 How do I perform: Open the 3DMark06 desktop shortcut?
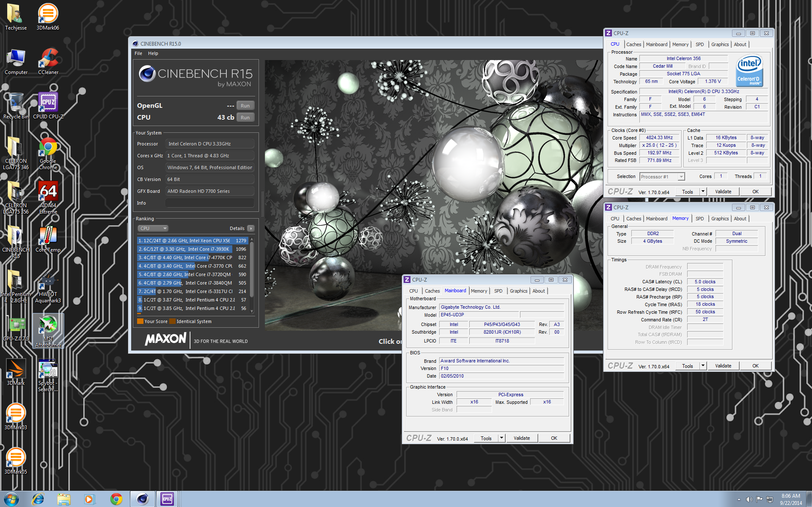click(48, 17)
